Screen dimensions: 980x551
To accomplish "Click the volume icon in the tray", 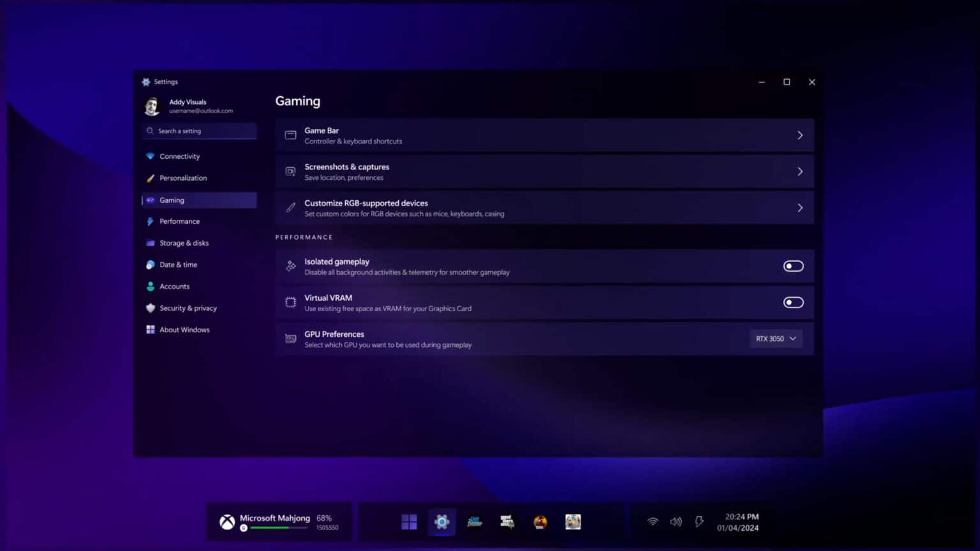I will [676, 521].
